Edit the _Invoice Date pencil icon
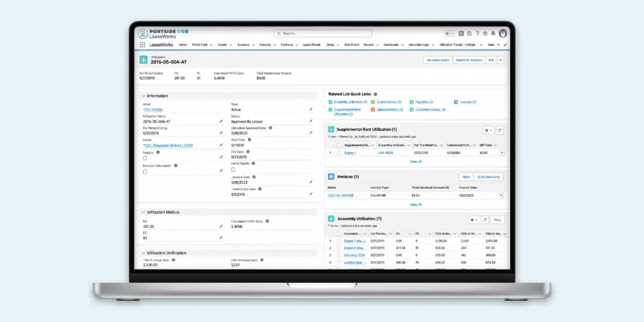The width and height of the screenshot is (644, 322). pos(311,182)
